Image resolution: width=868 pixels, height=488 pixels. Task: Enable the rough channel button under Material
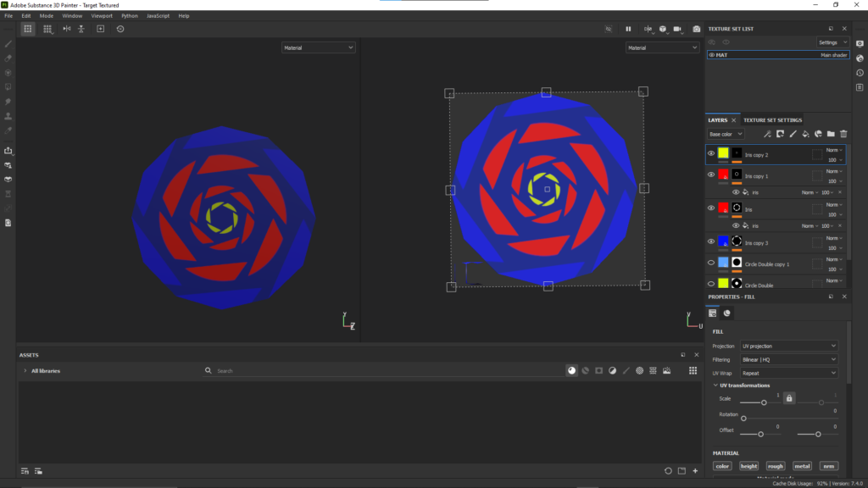click(775, 465)
